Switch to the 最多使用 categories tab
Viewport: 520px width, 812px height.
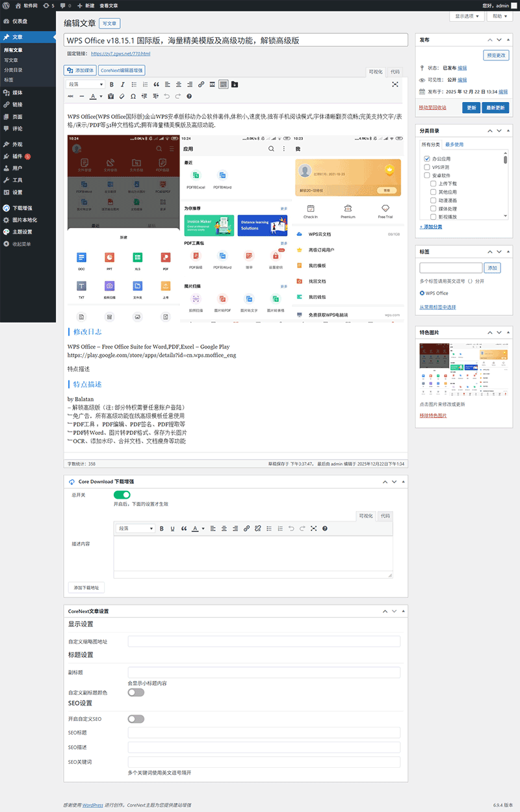(x=454, y=144)
